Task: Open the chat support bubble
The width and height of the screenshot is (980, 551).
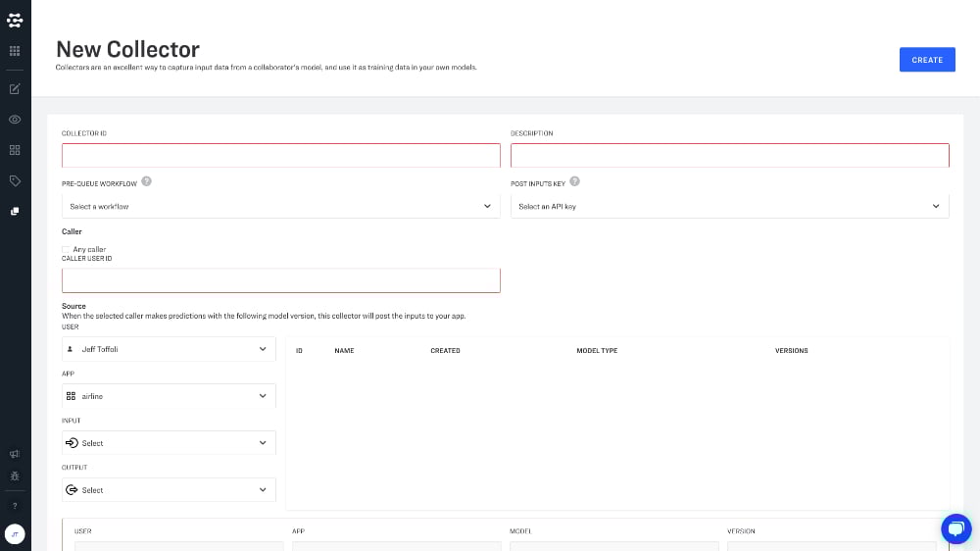Action: 955,527
